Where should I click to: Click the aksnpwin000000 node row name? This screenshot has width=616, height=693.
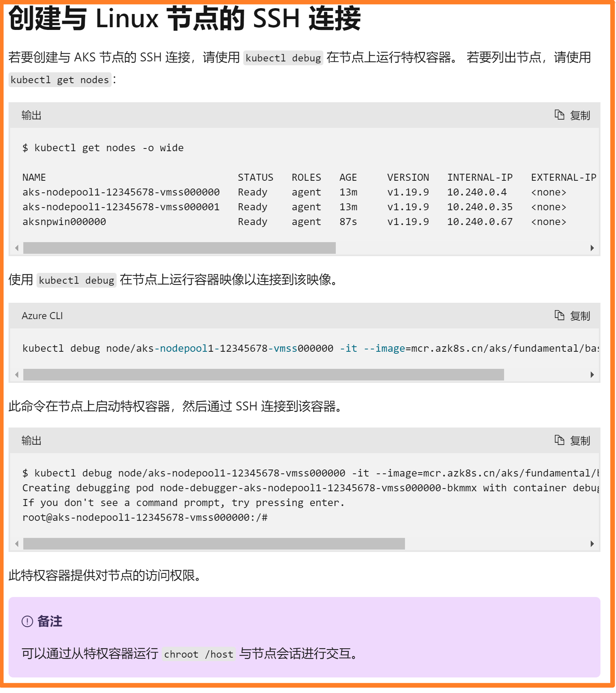point(64,222)
